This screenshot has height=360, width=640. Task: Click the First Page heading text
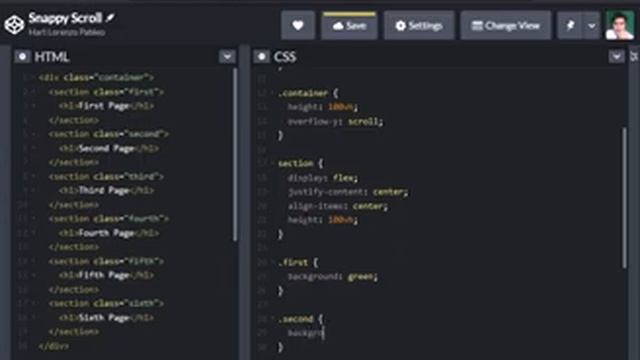click(x=104, y=106)
